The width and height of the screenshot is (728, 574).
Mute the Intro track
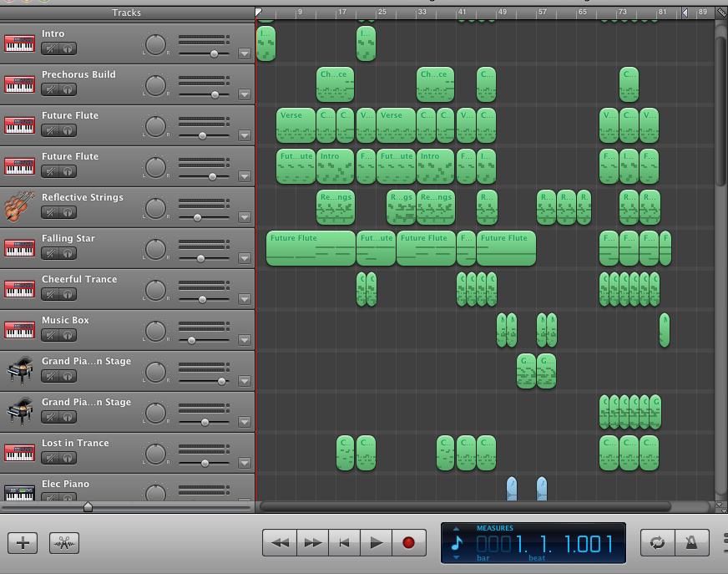51,48
